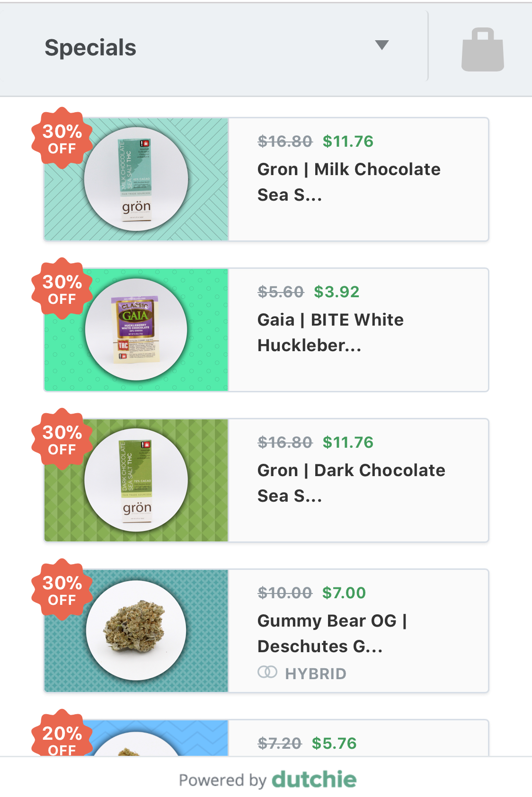Expand the Specials category dropdown arrow
The width and height of the screenshot is (532, 797).
[x=381, y=45]
